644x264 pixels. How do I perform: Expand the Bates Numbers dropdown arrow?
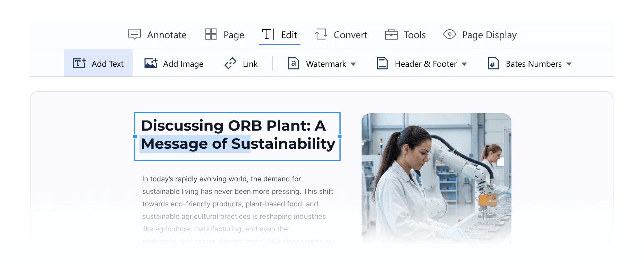click(569, 64)
